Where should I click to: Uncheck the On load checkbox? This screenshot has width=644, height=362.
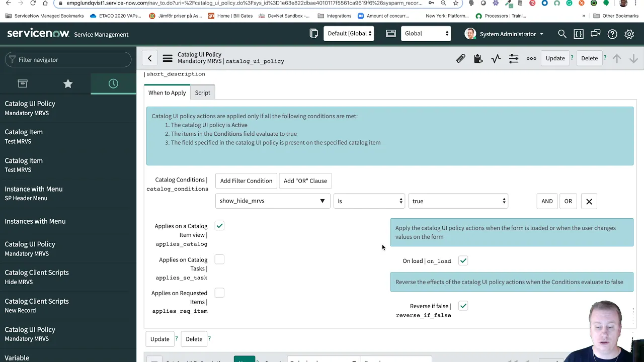point(463,260)
